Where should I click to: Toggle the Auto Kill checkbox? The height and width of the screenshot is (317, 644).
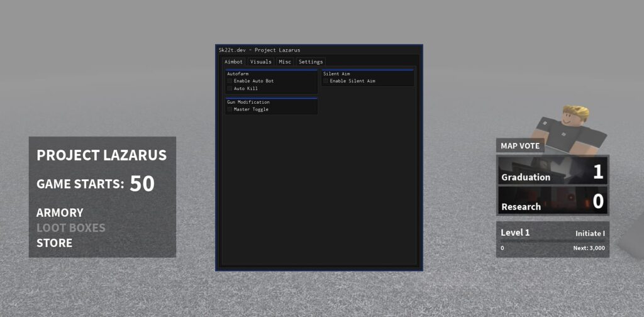point(230,89)
